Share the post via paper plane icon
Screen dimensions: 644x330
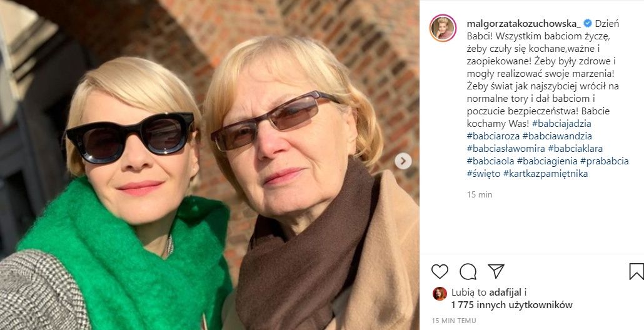click(496, 271)
